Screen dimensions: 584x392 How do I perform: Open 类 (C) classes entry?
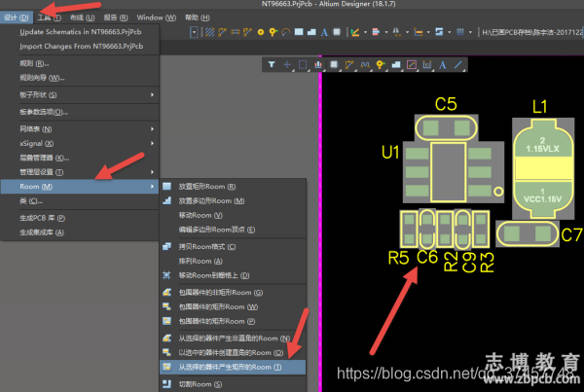(80, 201)
